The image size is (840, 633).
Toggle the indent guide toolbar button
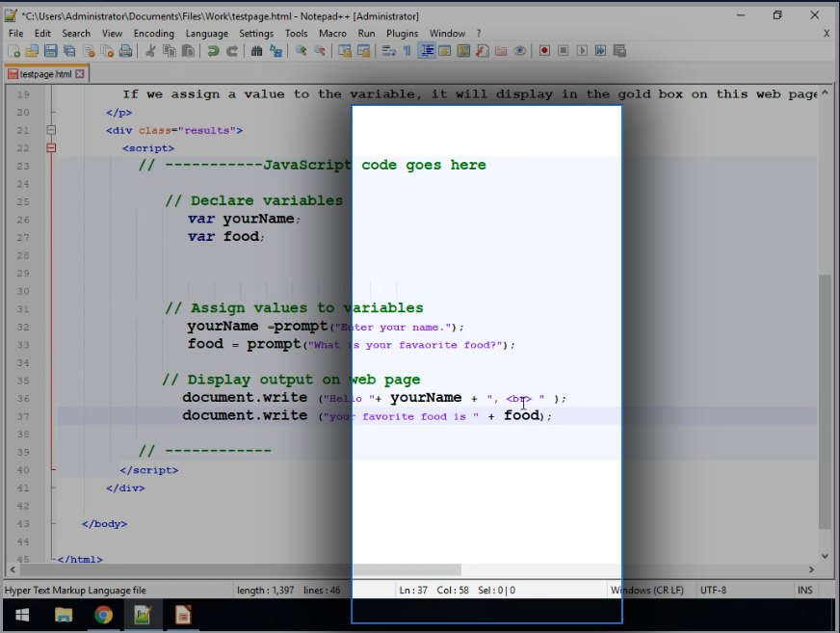(427, 51)
